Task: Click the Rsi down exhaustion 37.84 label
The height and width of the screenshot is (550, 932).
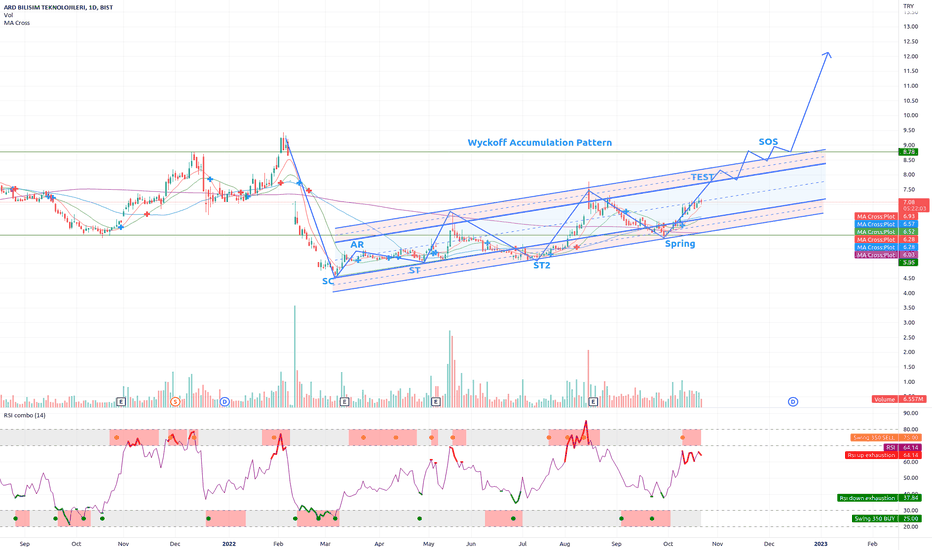Action: pos(879,498)
